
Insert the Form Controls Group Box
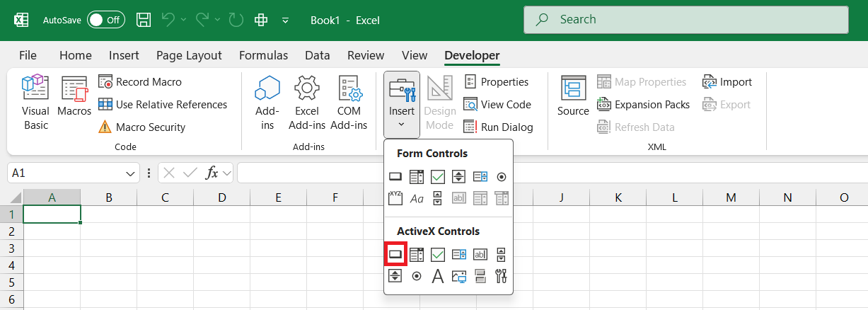[395, 198]
